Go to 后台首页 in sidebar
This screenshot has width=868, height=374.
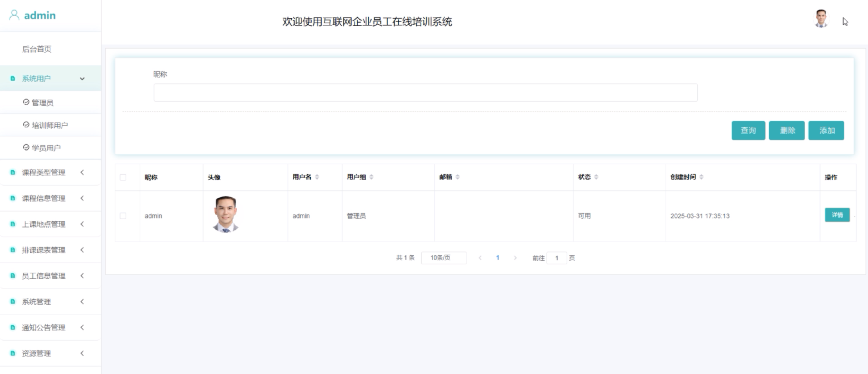37,49
